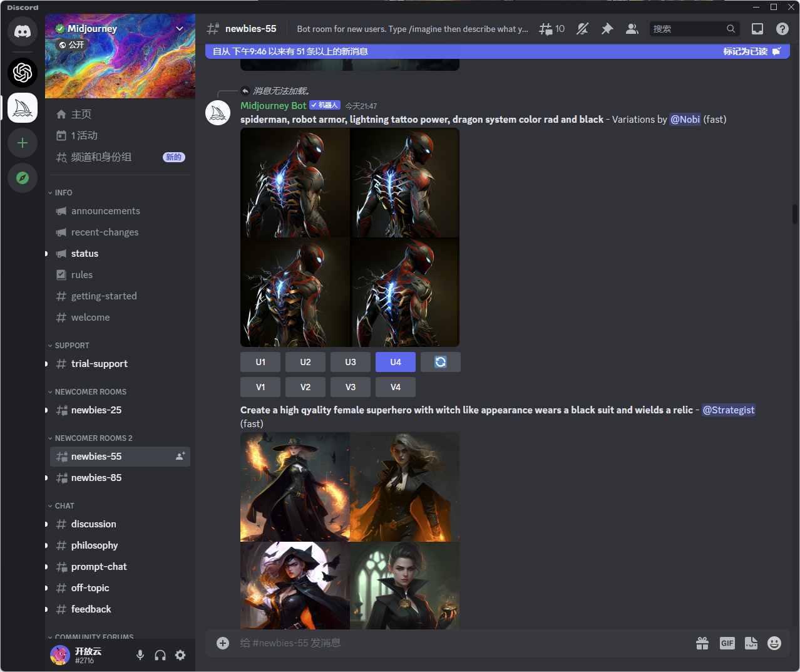Open prompt-chat channel
The height and width of the screenshot is (672, 800).
click(120, 567)
